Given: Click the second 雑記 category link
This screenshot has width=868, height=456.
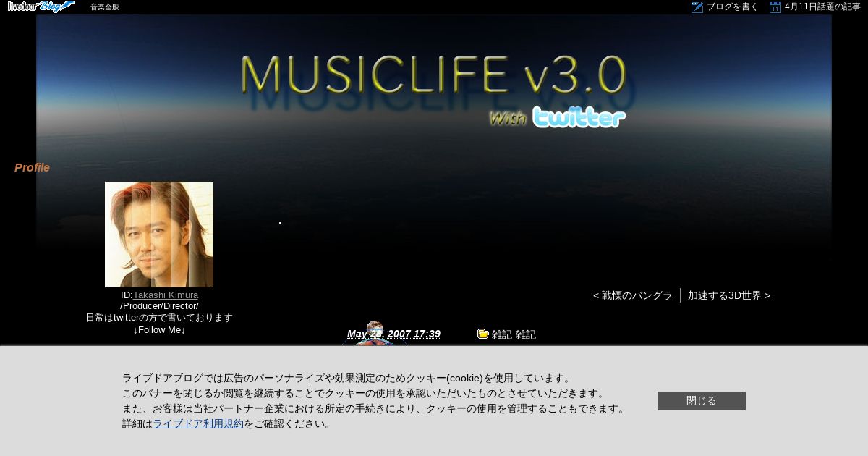Looking at the screenshot, I should tap(526, 334).
